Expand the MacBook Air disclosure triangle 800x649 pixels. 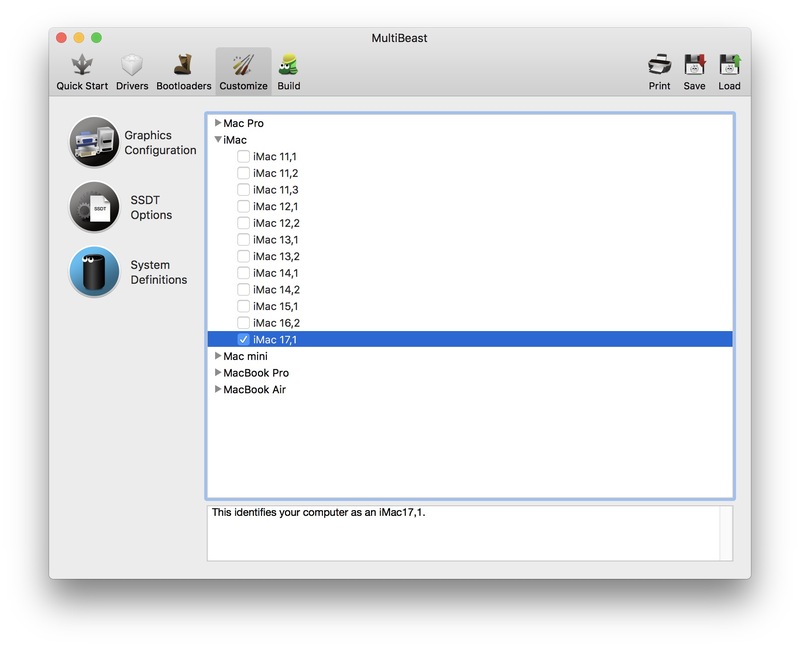[218, 389]
